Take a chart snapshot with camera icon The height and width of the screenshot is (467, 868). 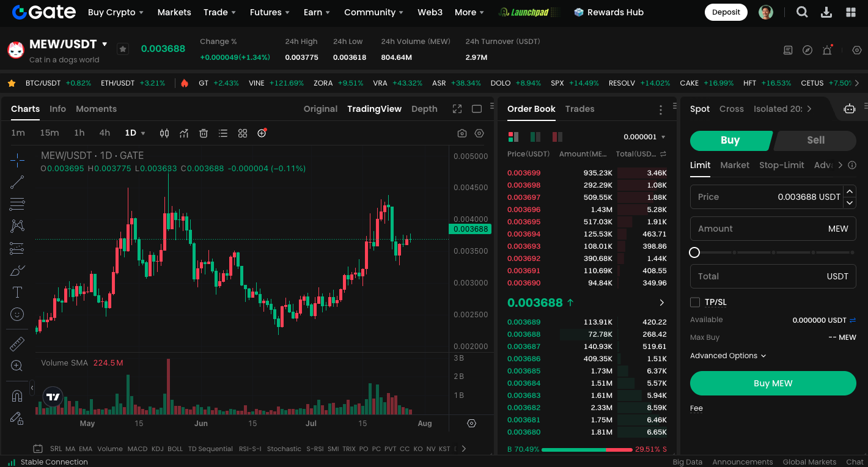coord(462,133)
